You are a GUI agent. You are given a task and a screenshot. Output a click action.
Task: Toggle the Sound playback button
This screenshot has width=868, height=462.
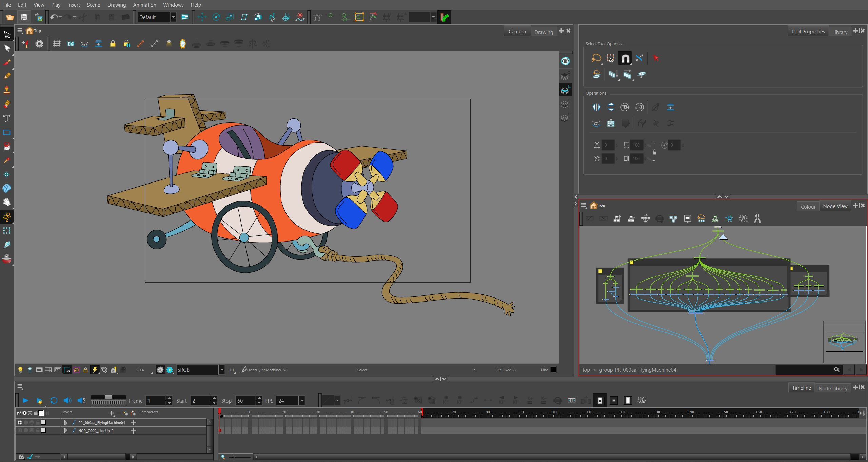(67, 401)
